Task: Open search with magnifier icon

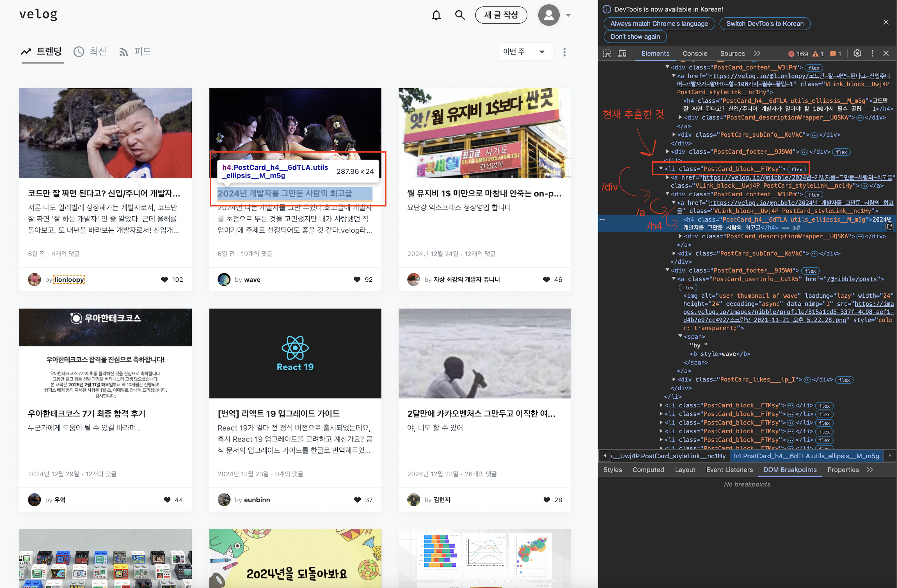Action: point(459,15)
